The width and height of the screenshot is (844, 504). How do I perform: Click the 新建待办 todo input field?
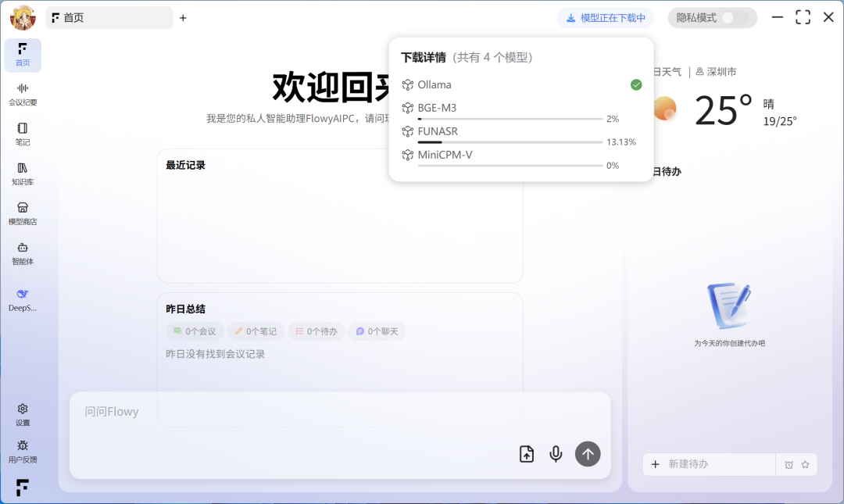click(715, 464)
